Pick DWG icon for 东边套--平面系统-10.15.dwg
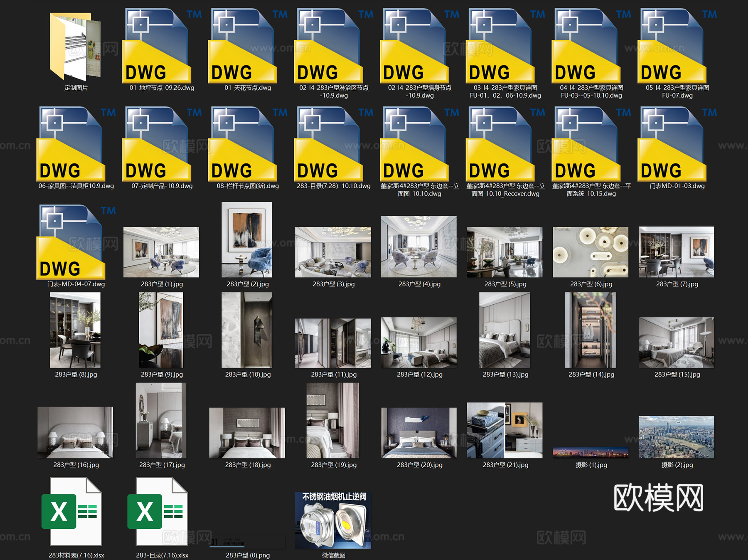Viewport: 748px width, 560px height. [x=586, y=144]
